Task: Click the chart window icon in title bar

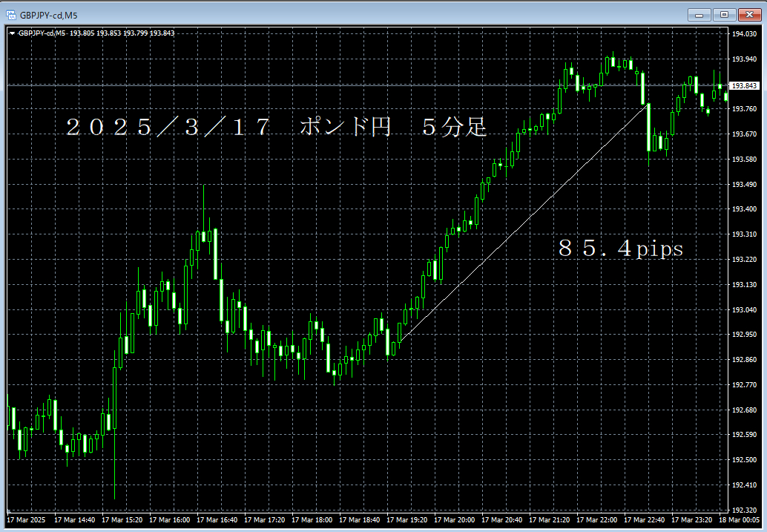Action: [11, 15]
